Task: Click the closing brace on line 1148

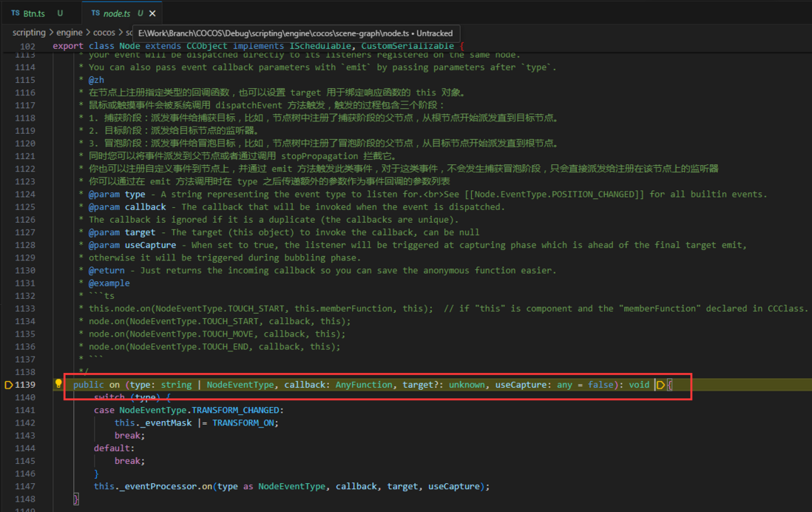Action: click(x=75, y=499)
